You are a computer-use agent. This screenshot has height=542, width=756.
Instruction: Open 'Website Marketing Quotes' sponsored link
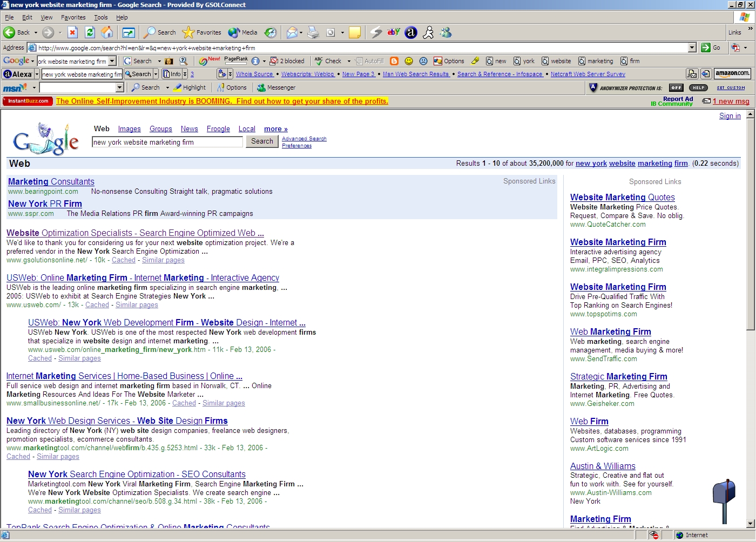(623, 197)
